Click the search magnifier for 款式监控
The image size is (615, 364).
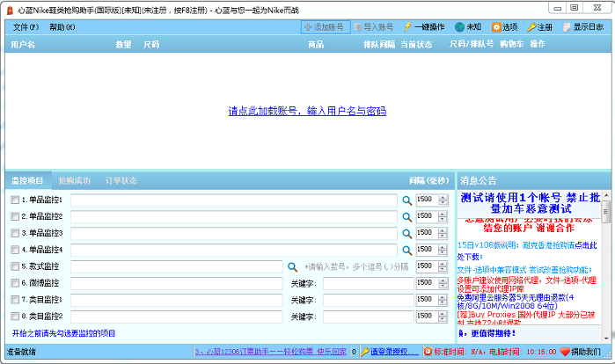(x=293, y=266)
